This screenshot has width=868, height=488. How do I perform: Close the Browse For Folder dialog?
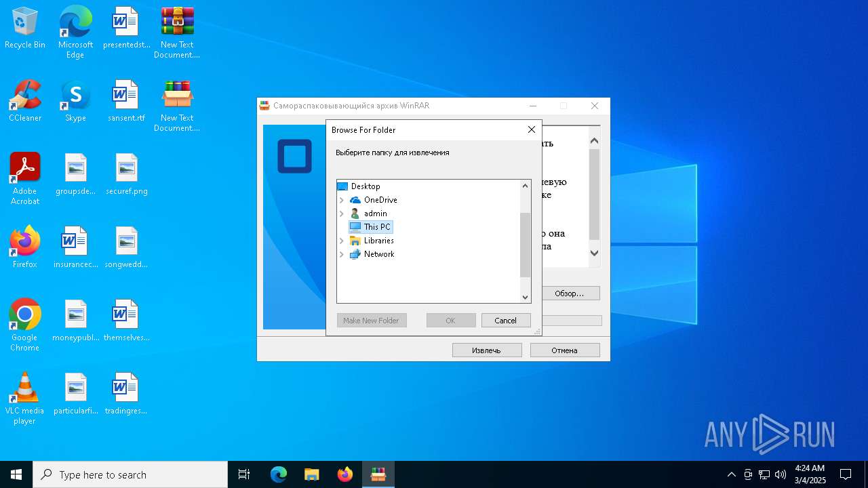tap(532, 129)
